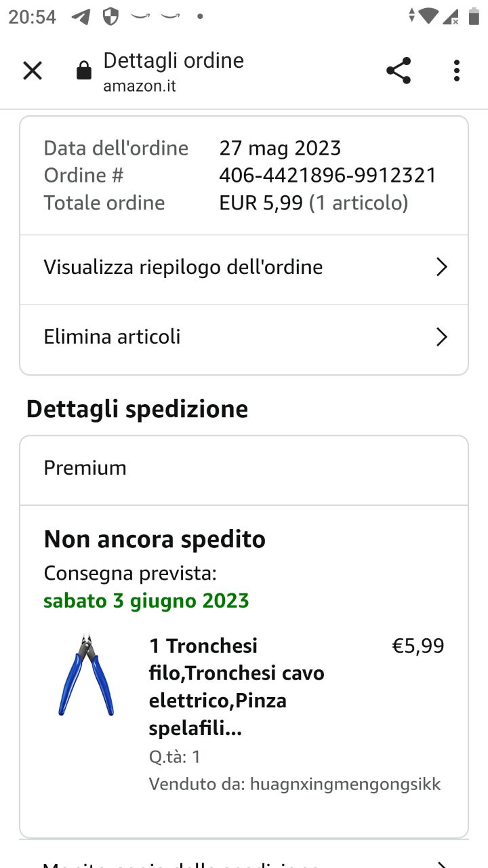Tap the lock icon for site security
Viewport: 488px width, 868px height.
(84, 71)
